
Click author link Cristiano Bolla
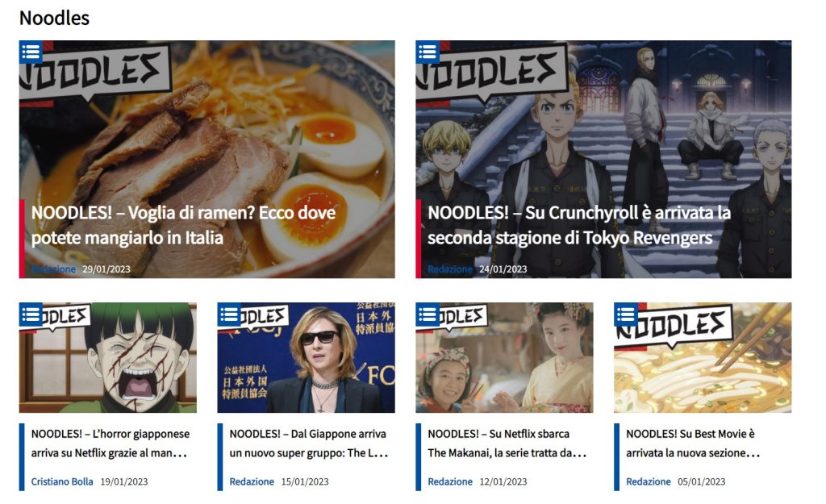[x=62, y=481]
